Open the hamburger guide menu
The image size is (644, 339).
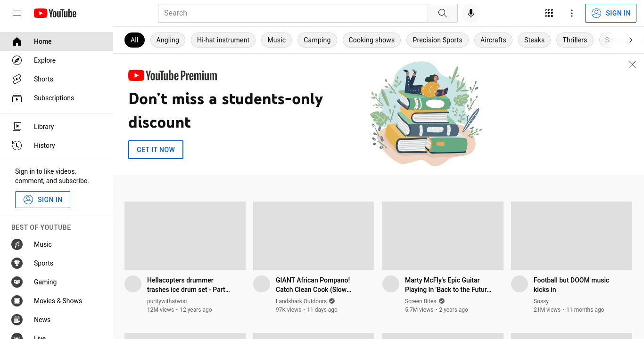[17, 13]
